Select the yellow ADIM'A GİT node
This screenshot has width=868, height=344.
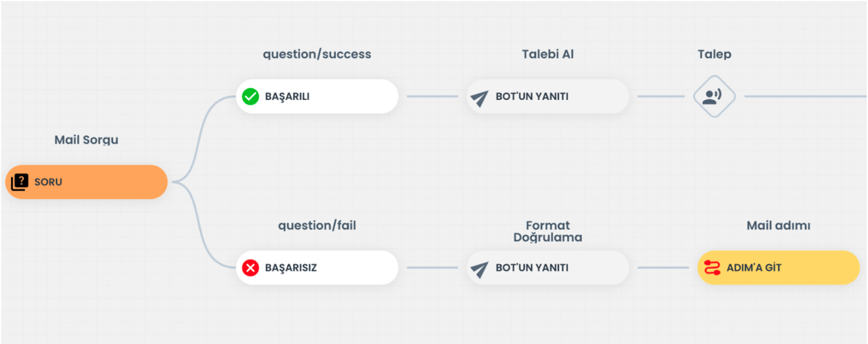point(779,268)
